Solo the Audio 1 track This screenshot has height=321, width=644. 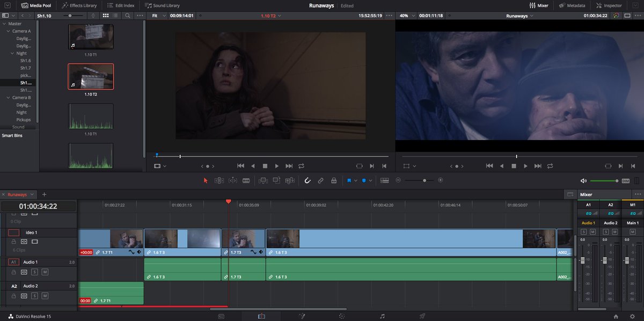(34, 273)
